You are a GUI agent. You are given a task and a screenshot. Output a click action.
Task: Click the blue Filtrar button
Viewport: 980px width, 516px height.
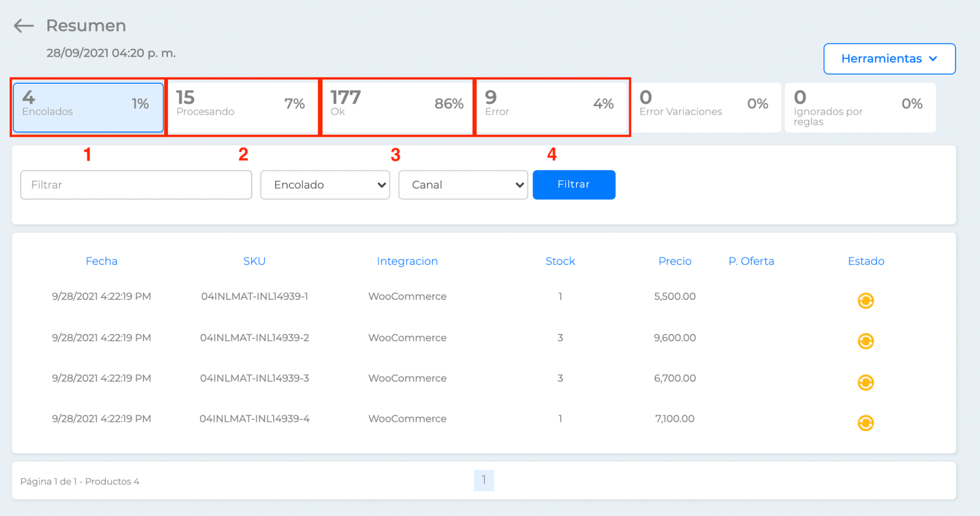tap(574, 185)
